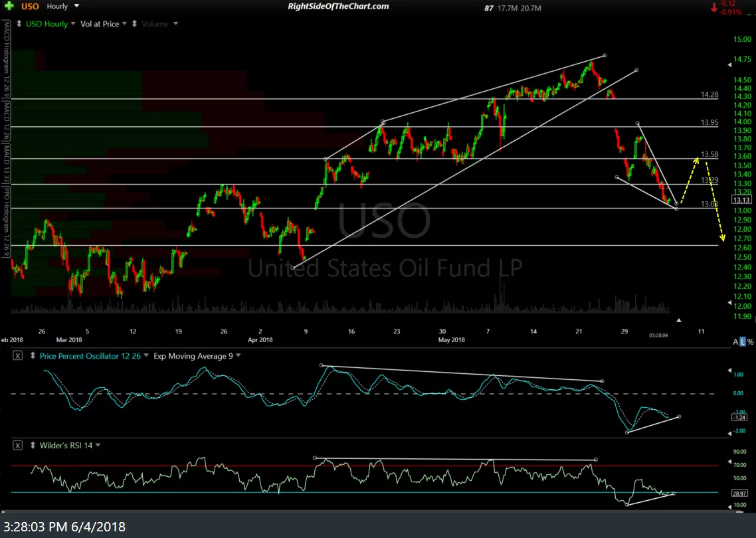This screenshot has width=756, height=538.
Task: Expand the Wilder's RSI 14 dropdown
Action: coord(98,446)
